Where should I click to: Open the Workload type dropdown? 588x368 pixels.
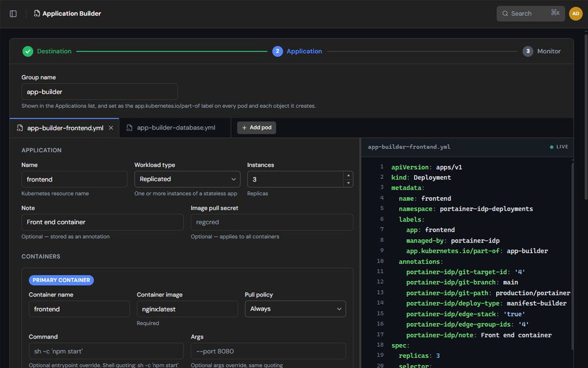[x=187, y=179]
